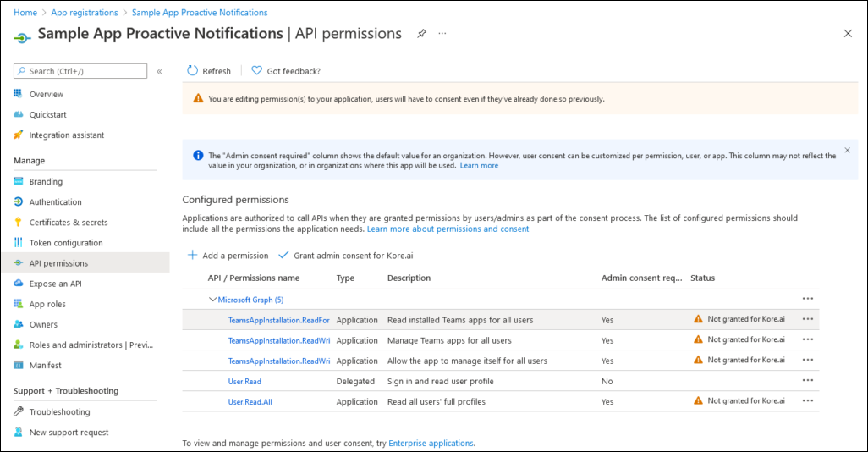Click the App registrations breadcrumb
This screenshot has width=868, height=452.
pos(84,12)
